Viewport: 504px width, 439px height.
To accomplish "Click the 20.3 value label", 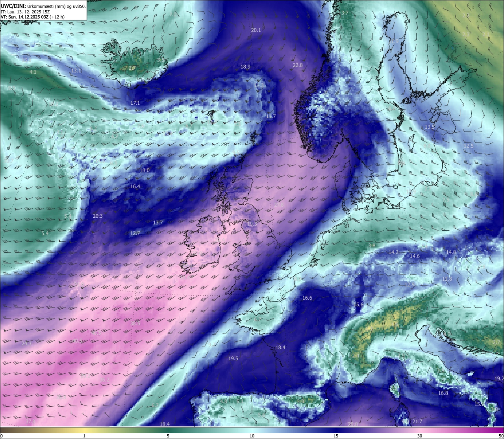I will (98, 216).
